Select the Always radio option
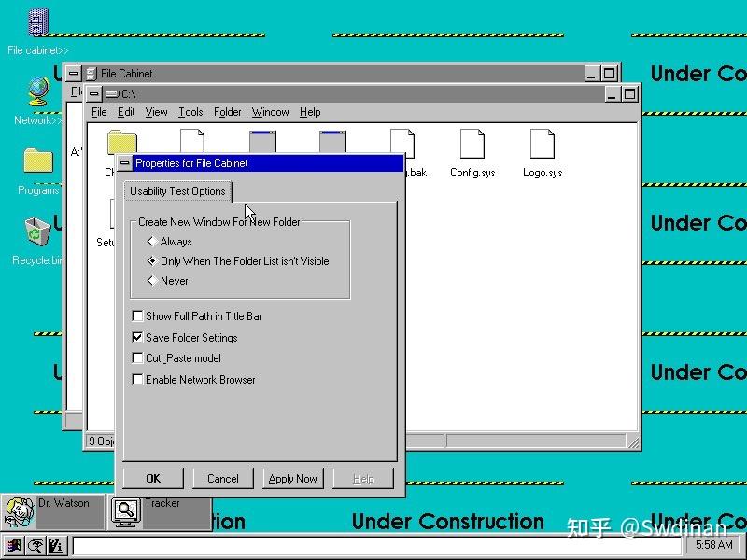Viewport: 747px width, 560px height. pos(151,241)
